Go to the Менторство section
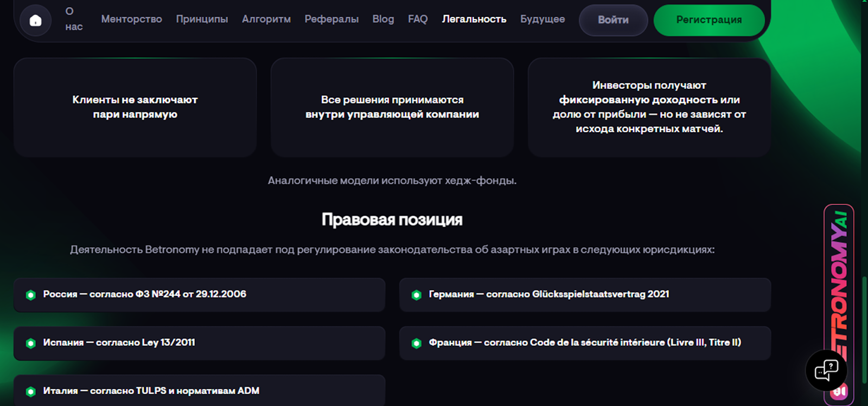Image resolution: width=868 pixels, height=406 pixels. coord(131,19)
